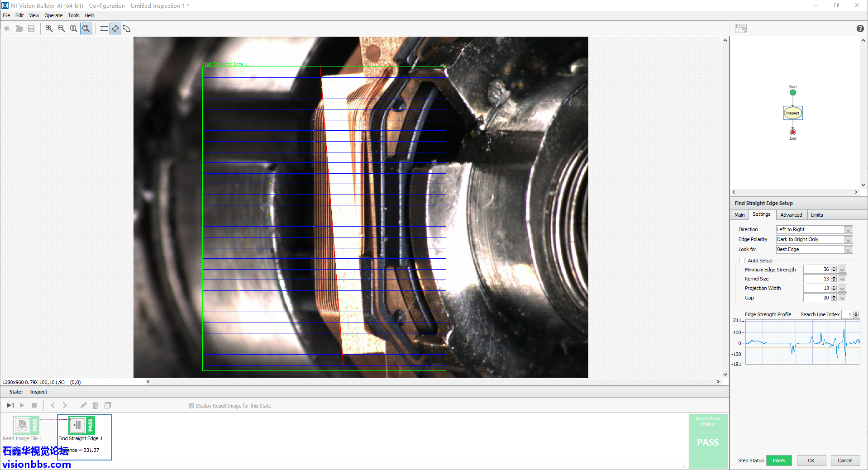
Task: Toggle Display Result Image for this State
Action: coord(191,406)
